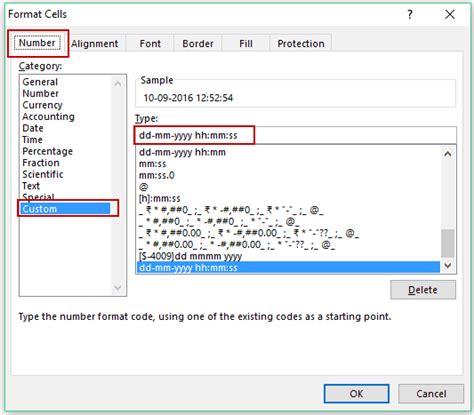Open the Fill tab
This screenshot has width=474, height=415.
pyautogui.click(x=246, y=44)
